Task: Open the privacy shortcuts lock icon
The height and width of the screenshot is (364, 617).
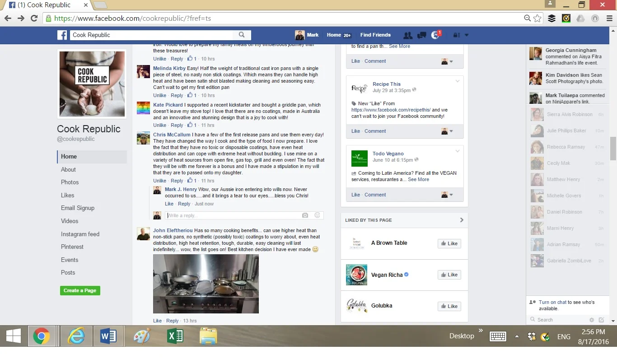Action: (456, 35)
